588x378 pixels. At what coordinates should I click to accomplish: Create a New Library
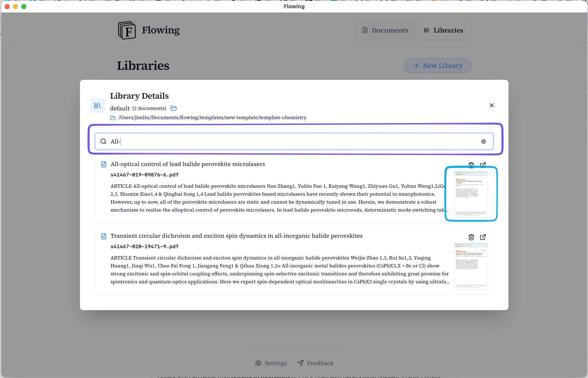pos(438,65)
